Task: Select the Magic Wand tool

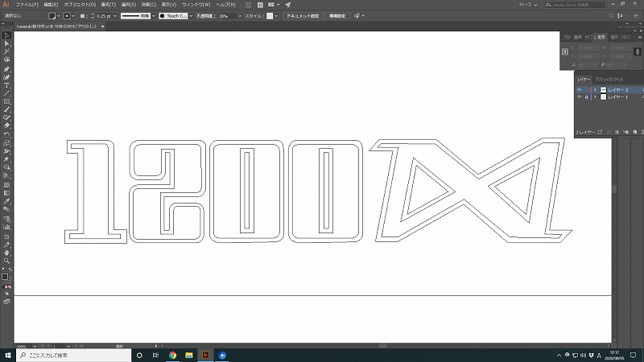Action: tap(6, 51)
